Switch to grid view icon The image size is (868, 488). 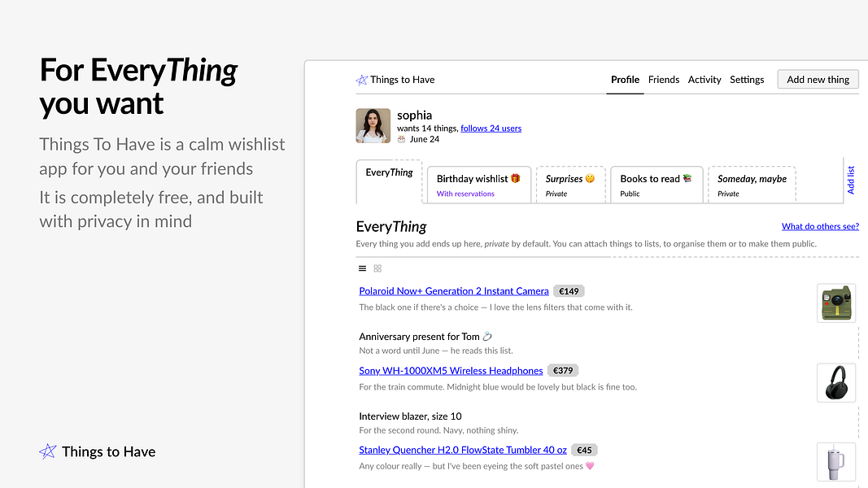(x=377, y=268)
